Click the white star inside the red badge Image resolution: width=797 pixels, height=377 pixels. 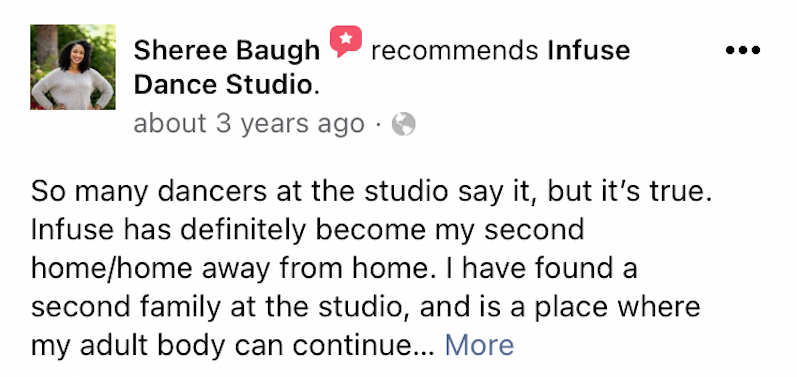pos(346,38)
